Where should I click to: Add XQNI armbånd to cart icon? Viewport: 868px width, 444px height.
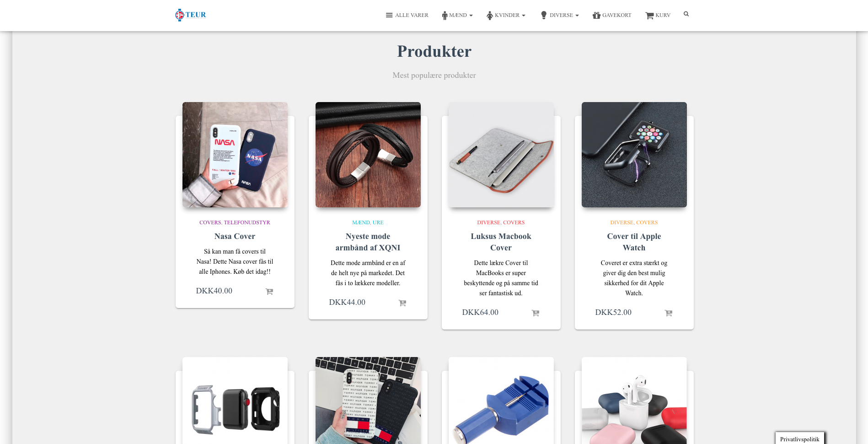[x=402, y=303]
